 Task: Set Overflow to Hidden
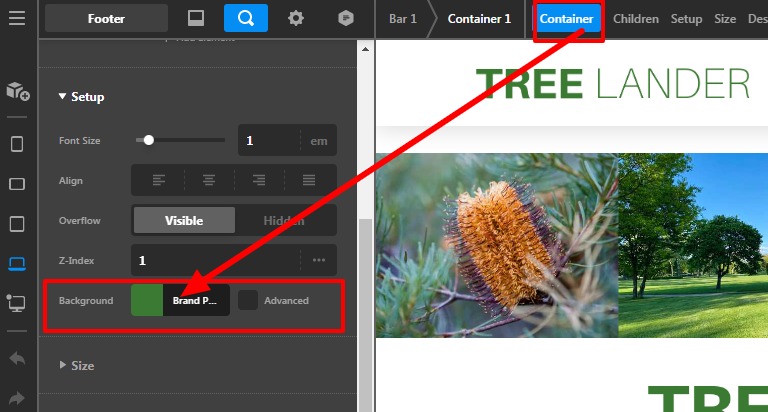(x=285, y=221)
